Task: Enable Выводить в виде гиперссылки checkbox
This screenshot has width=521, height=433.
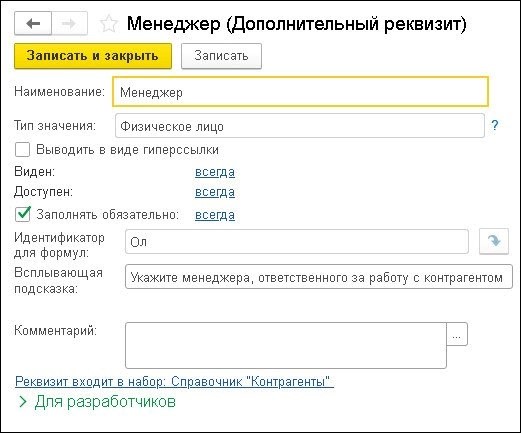Action: coord(22,150)
